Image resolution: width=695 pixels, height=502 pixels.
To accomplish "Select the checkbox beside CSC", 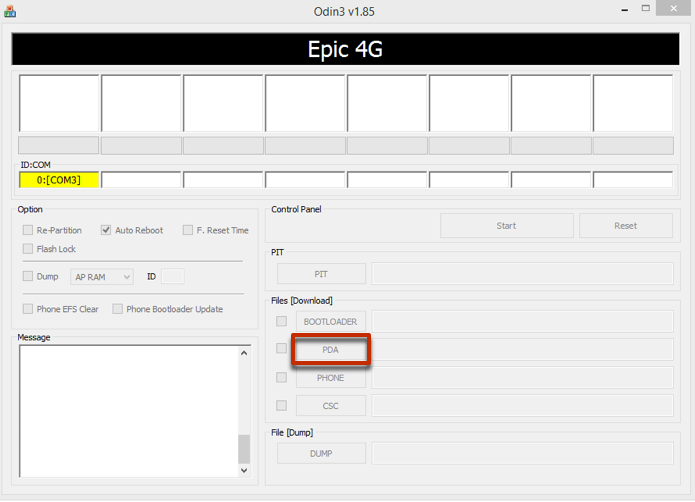I will click(x=281, y=405).
